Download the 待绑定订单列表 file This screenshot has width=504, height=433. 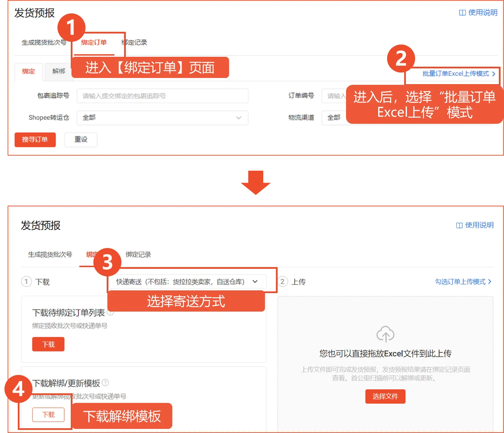[x=48, y=344]
